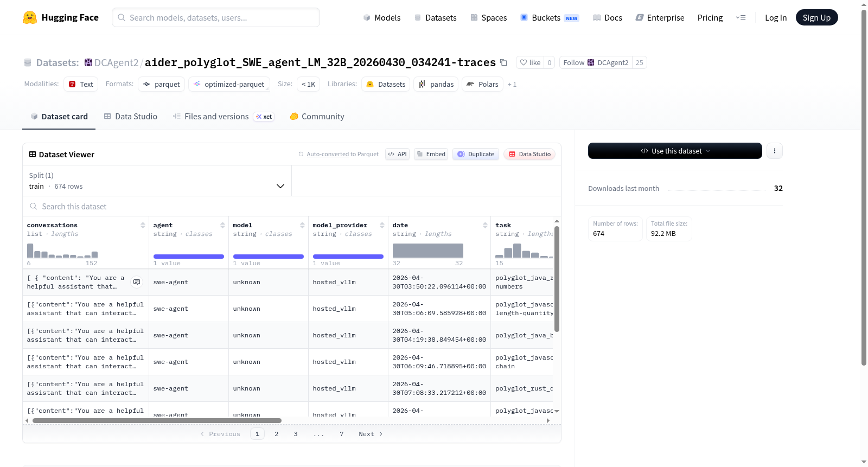
Task: Sort the model_provider column
Action: [382, 225]
